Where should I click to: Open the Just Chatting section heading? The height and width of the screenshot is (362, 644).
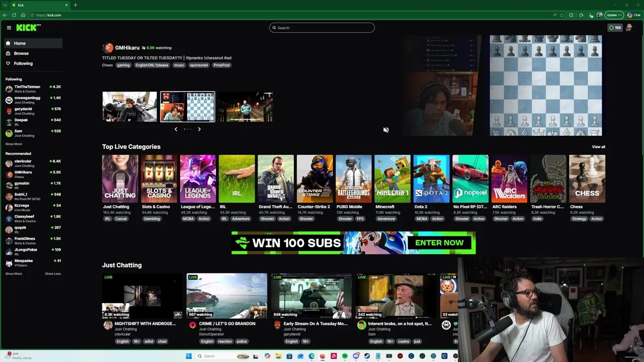pos(122,265)
